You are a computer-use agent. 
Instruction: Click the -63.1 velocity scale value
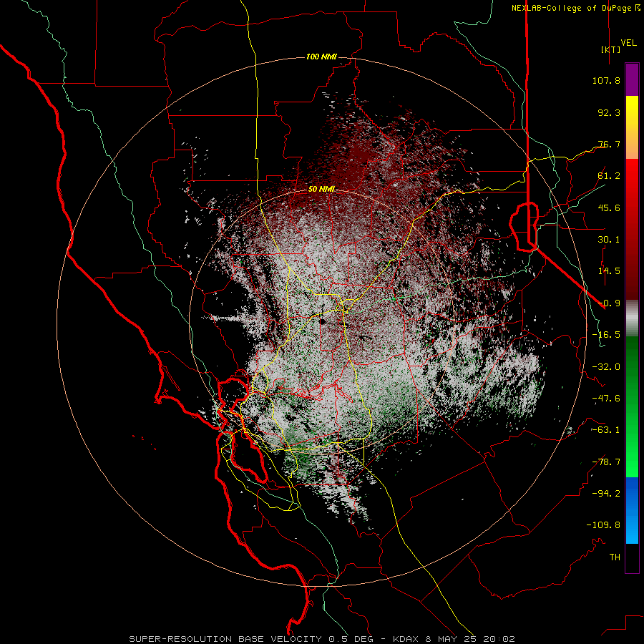pos(606,430)
